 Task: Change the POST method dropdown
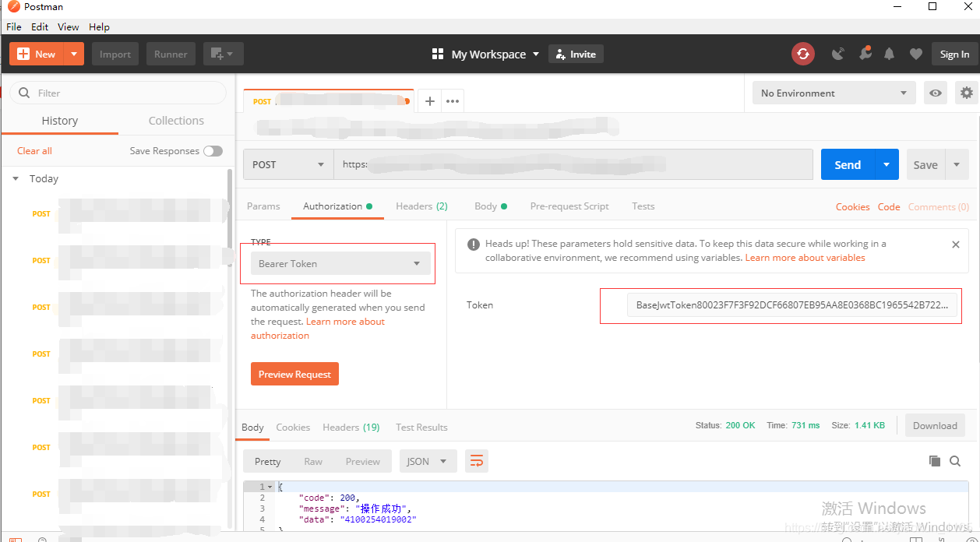tap(288, 164)
